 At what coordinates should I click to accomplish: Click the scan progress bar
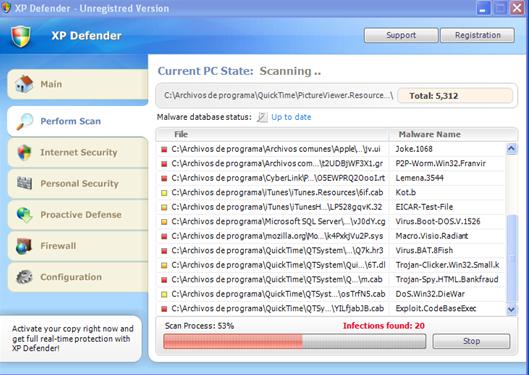295,341
